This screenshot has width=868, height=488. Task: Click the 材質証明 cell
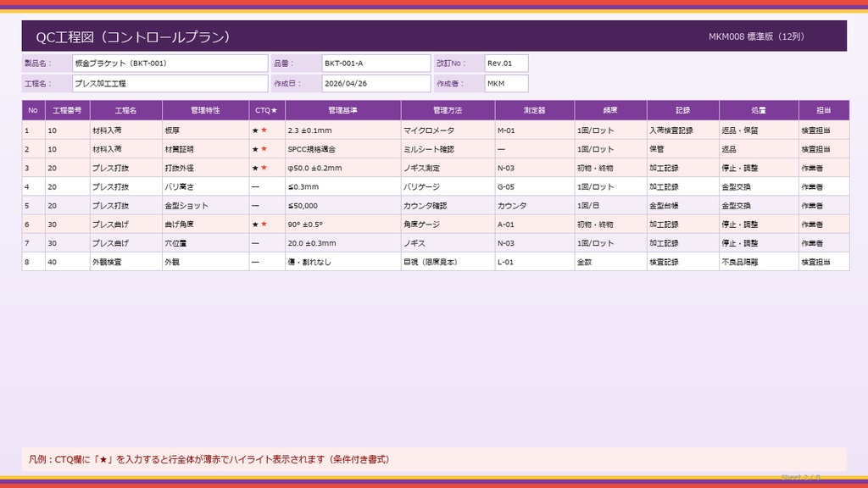click(x=205, y=149)
